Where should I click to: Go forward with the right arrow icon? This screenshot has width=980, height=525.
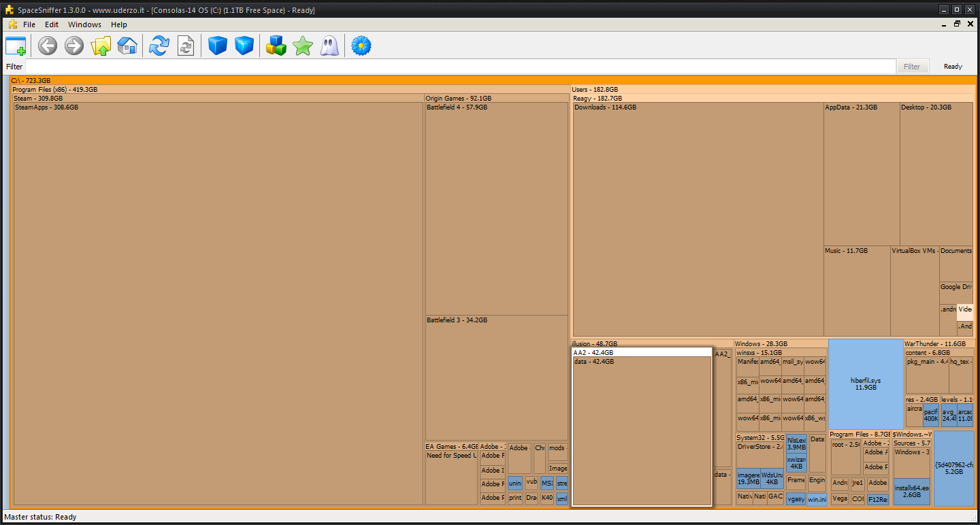pyautogui.click(x=73, y=46)
